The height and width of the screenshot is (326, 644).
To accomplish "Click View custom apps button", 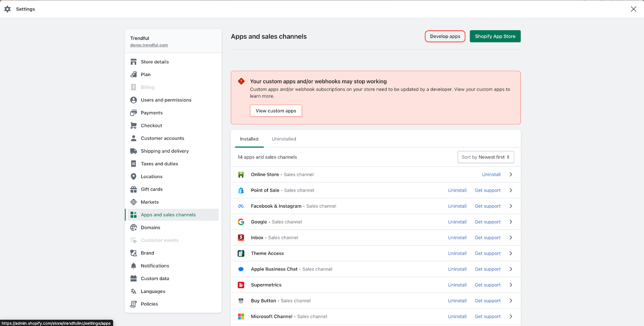I will pos(276,111).
